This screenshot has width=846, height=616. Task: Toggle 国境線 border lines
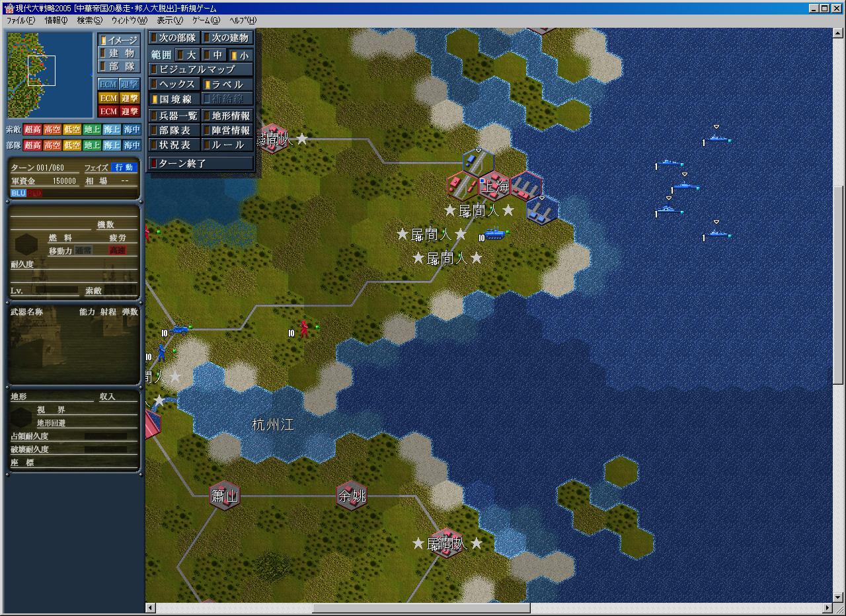(x=174, y=99)
